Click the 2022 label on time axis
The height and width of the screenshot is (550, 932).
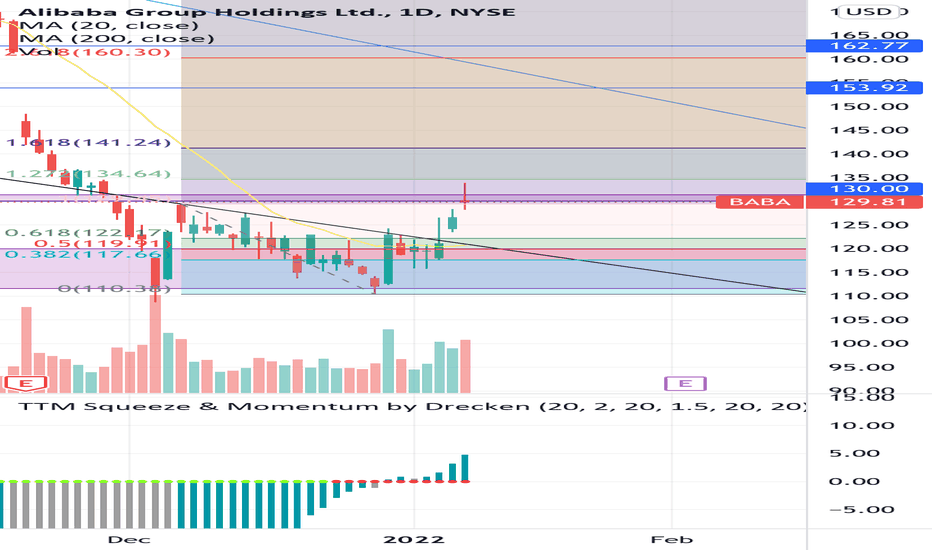[414, 540]
